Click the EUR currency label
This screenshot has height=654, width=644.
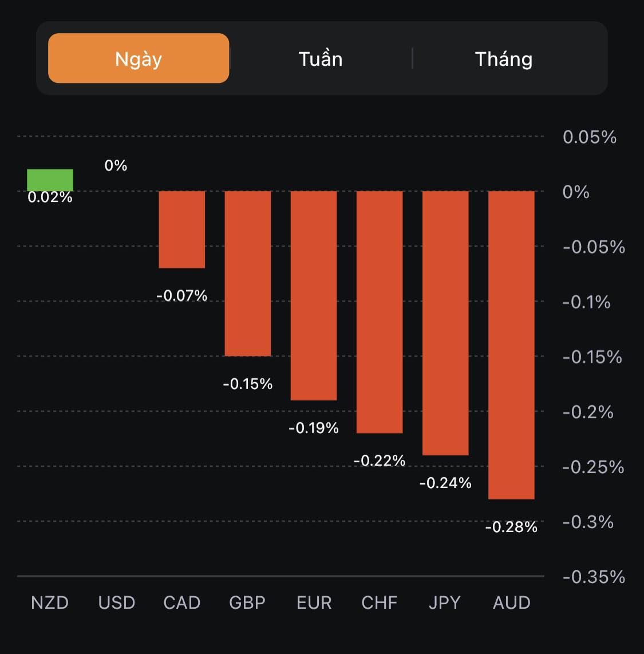tap(314, 603)
